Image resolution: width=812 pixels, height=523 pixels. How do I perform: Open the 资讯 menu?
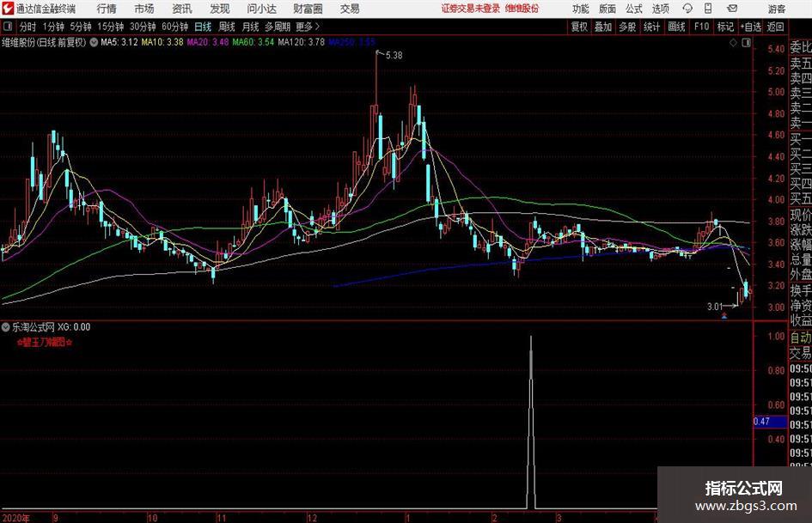[x=182, y=9]
